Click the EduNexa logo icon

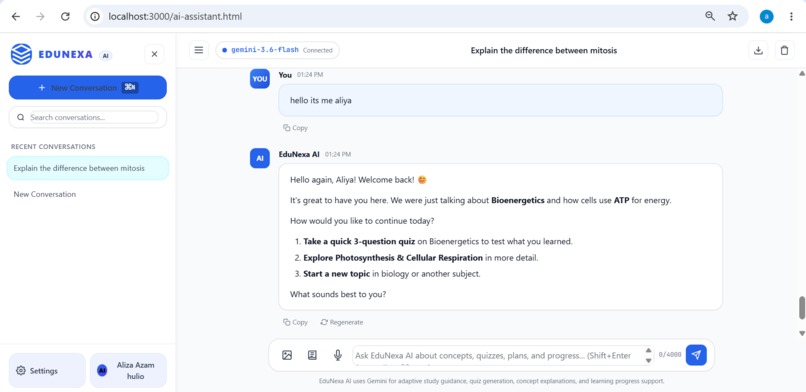[x=21, y=54]
